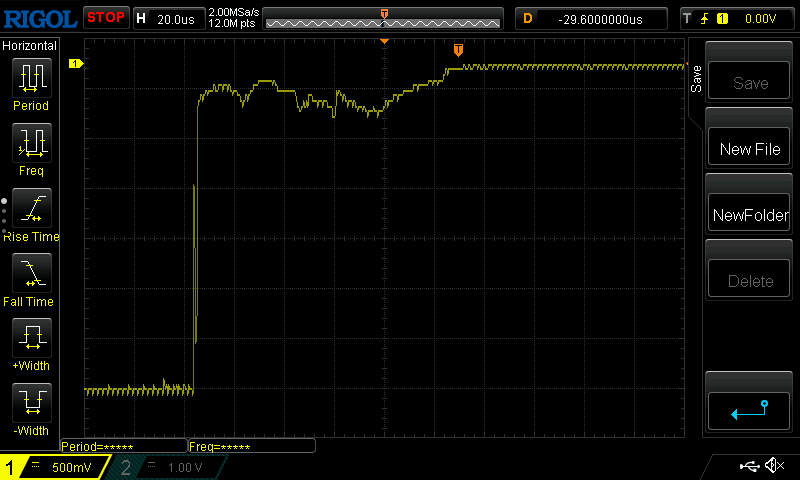Open the Horizontal measurement menu tab
Image resolution: width=800 pixels, height=480 pixels.
click(x=30, y=46)
